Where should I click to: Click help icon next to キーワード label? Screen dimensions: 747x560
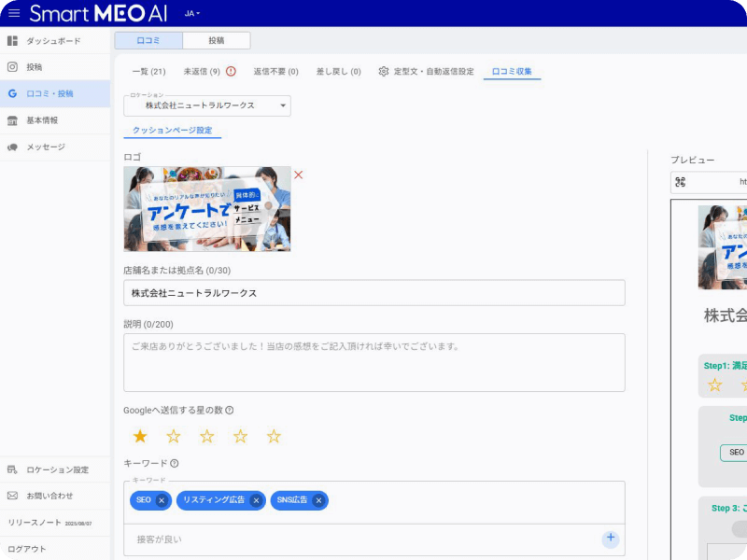175,463
